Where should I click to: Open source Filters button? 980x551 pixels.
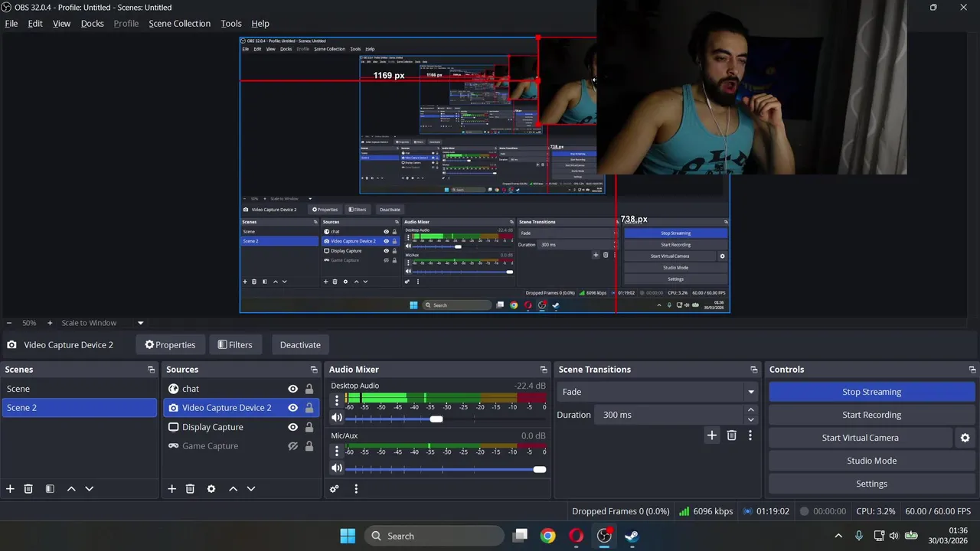click(x=235, y=344)
